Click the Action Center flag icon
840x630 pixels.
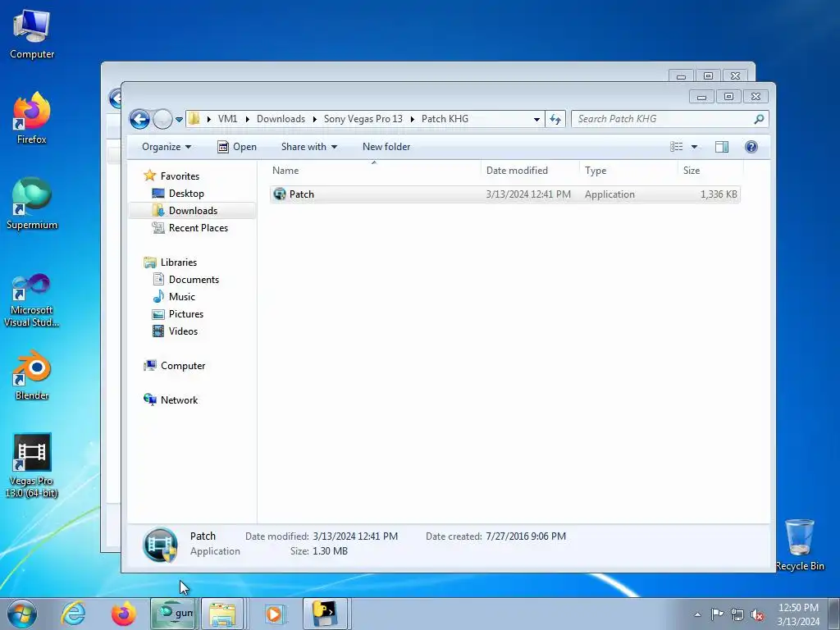[717, 614]
